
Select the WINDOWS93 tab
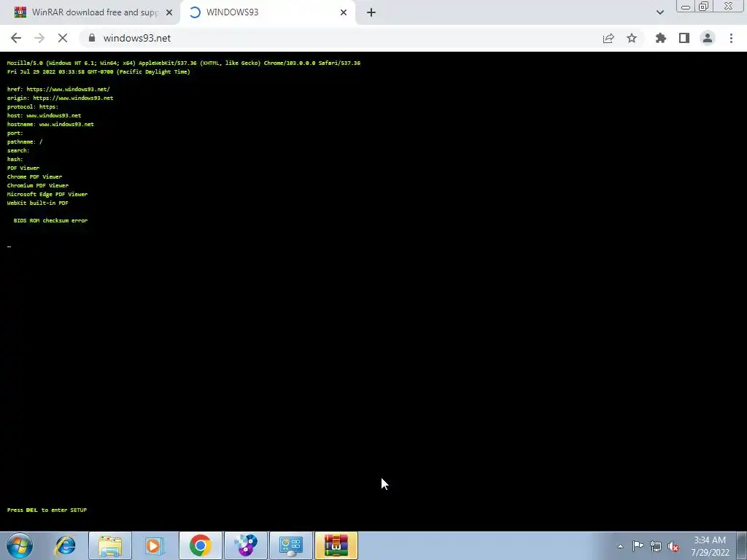click(268, 12)
